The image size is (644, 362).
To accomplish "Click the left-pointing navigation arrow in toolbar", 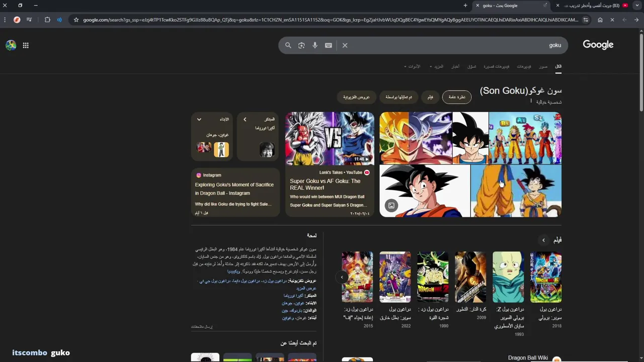I will (x=624, y=20).
